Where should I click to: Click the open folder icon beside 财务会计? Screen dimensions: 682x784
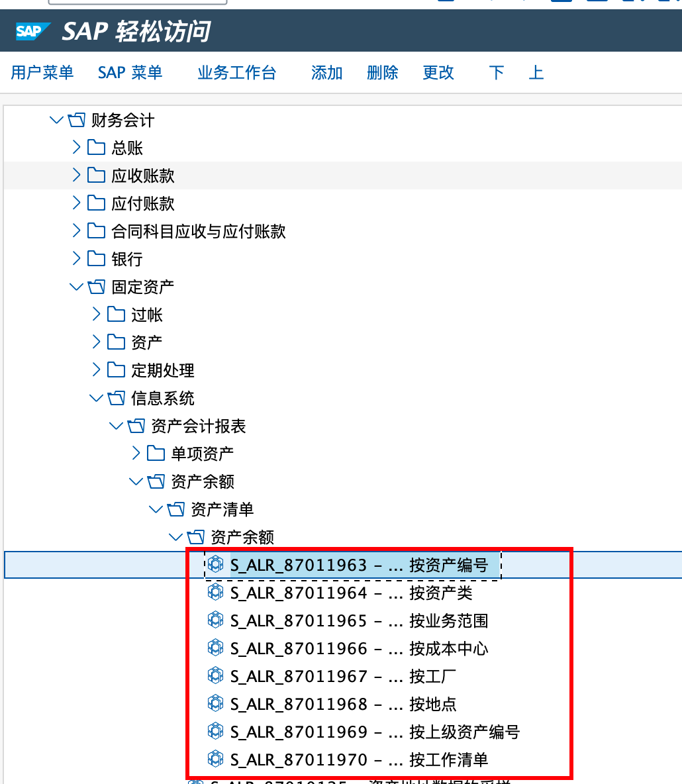click(77, 120)
